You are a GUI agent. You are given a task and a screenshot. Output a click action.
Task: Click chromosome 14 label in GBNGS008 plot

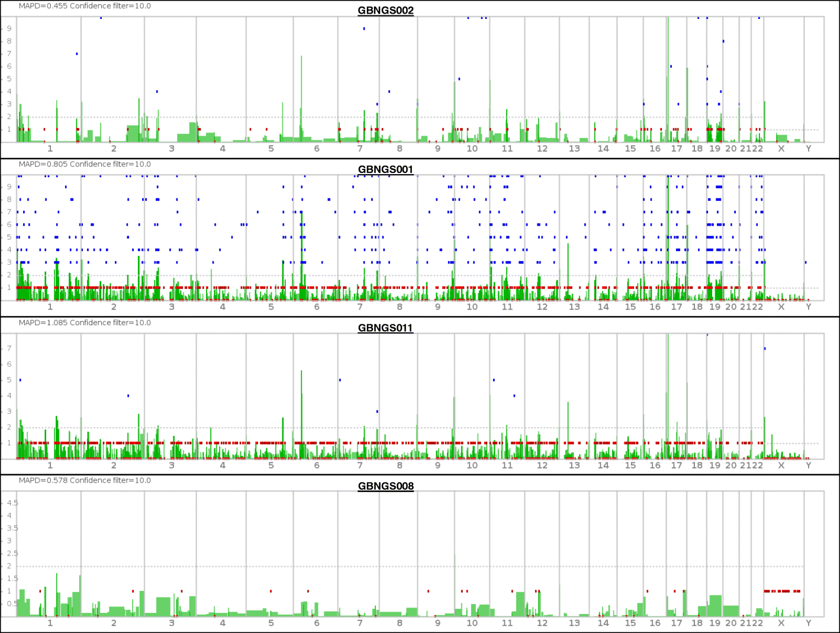603,623
